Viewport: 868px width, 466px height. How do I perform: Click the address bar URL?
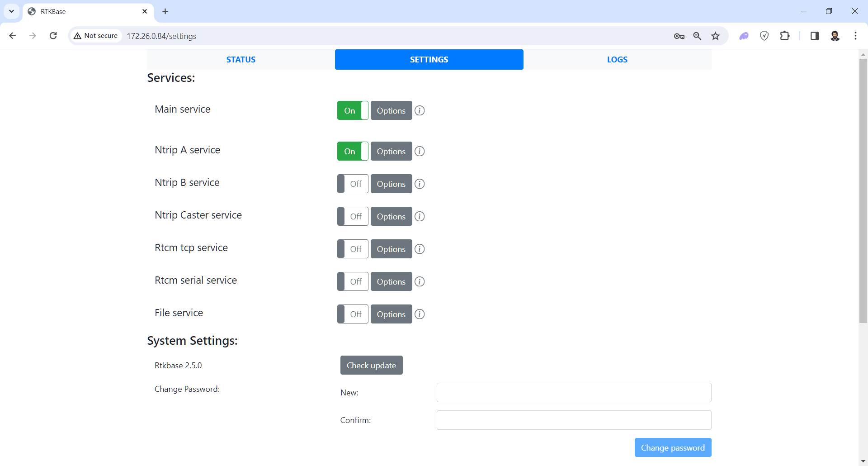click(161, 36)
